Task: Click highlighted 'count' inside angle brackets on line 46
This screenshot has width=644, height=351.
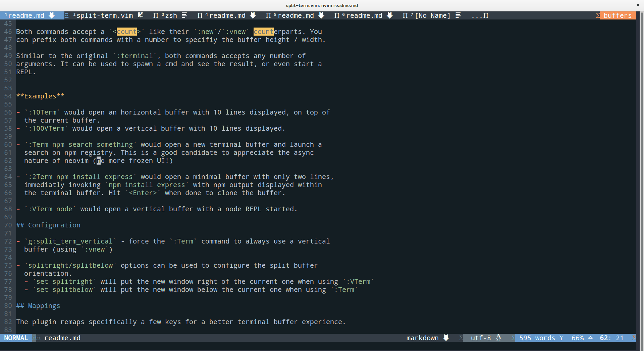Action: tap(127, 32)
